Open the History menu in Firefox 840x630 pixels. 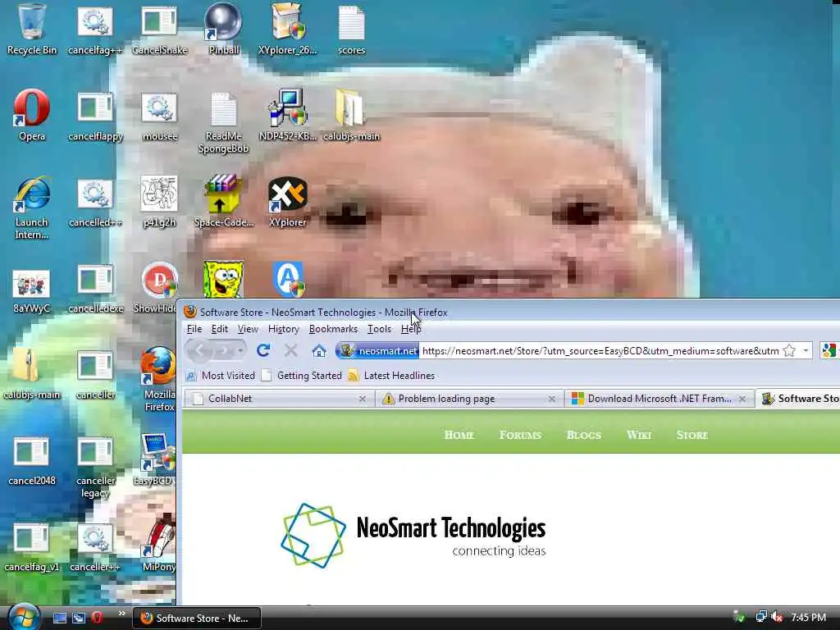pos(283,329)
